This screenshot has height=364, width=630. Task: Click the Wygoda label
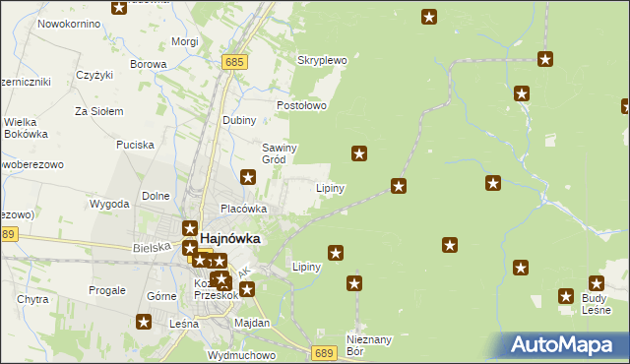tap(109, 204)
